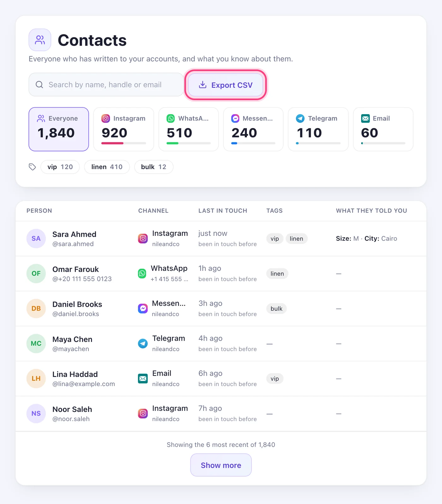Click the linen tag in Sara Ahmed's row
The width and height of the screenshot is (442, 504).
pos(296,238)
